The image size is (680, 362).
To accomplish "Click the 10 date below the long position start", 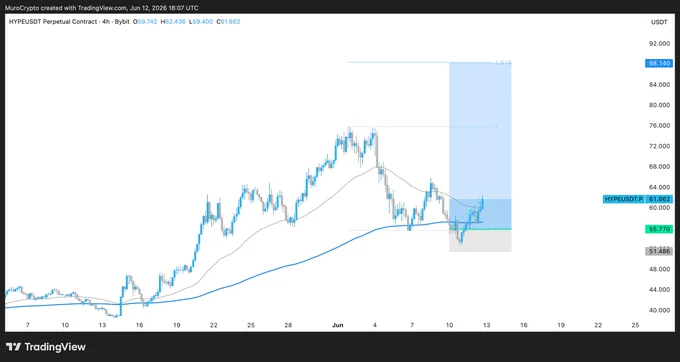I will (x=449, y=325).
